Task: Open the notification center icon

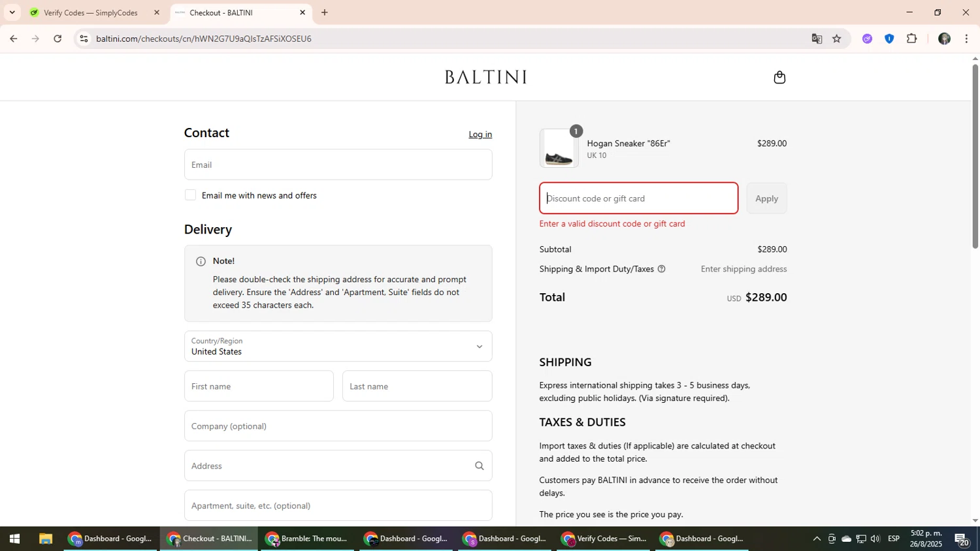Action: click(x=962, y=539)
